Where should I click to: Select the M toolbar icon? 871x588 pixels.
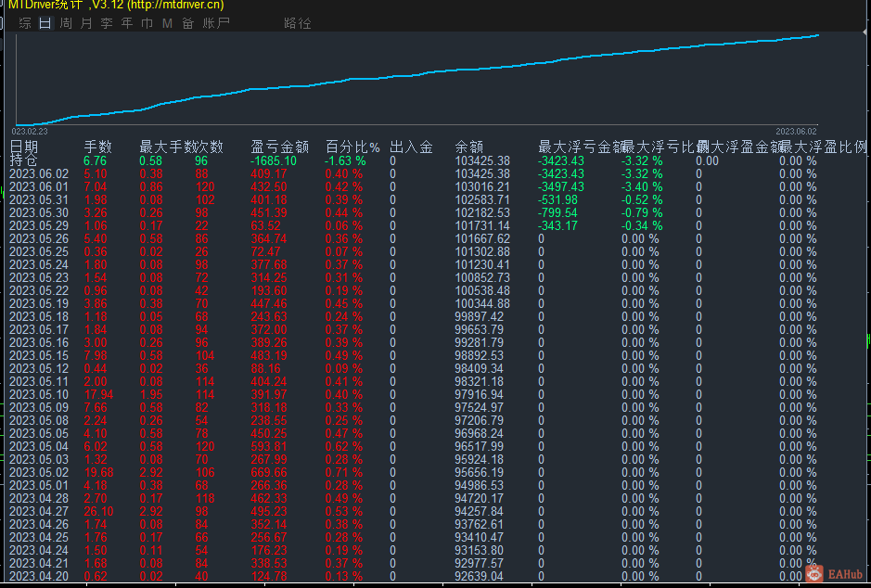click(167, 25)
